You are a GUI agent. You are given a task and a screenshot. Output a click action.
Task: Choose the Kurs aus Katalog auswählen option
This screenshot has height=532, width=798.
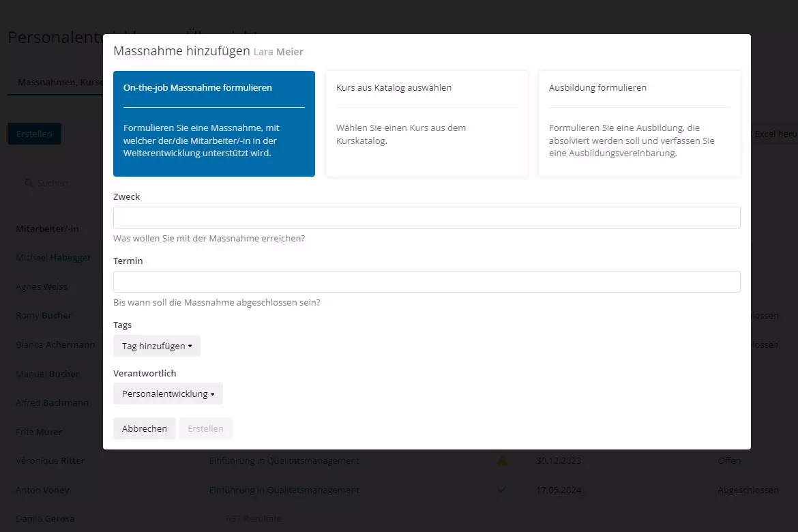426,123
